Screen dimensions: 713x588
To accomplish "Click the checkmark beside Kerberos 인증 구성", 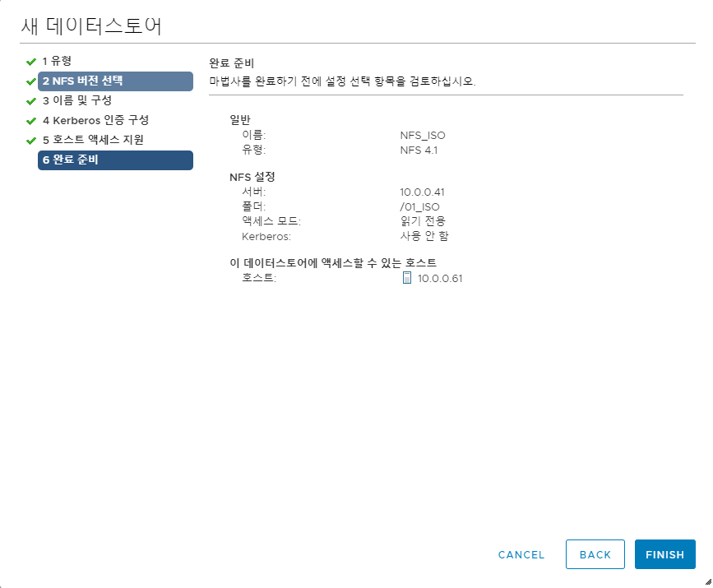I will tap(31, 121).
